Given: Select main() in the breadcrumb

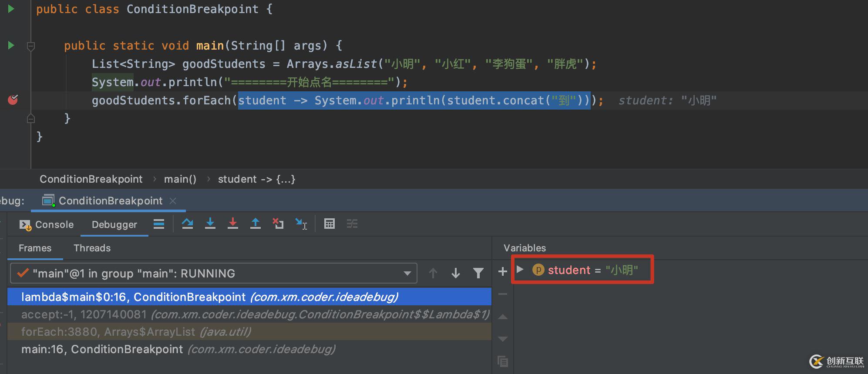Looking at the screenshot, I should pos(180,179).
